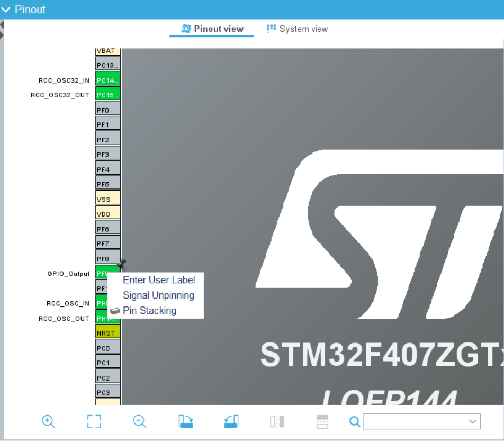This screenshot has height=442, width=504.
Task: Click the zoom in magnifier icon
Action: point(48,421)
